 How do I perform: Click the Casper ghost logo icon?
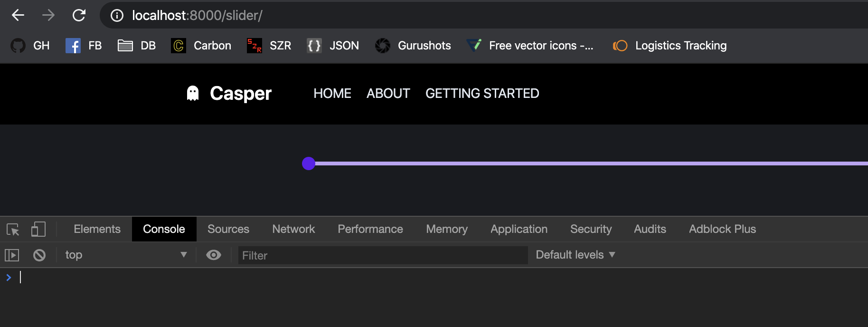click(193, 93)
